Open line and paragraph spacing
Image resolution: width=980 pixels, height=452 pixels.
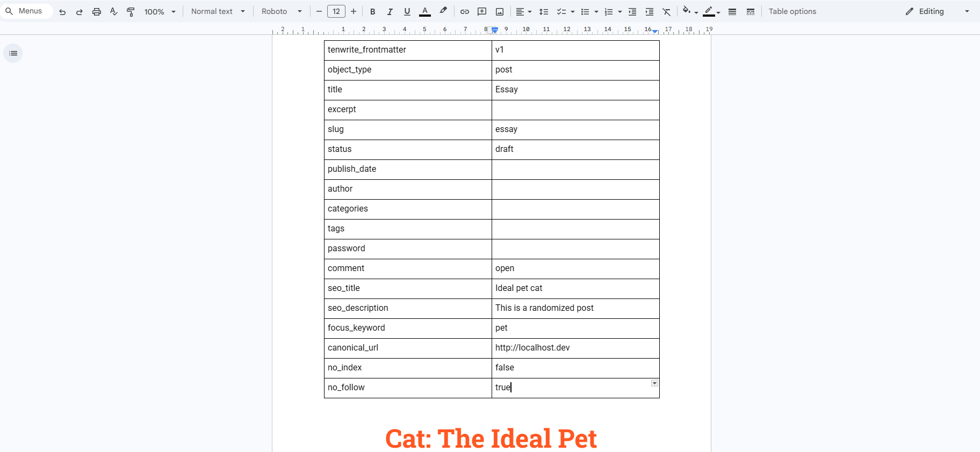544,11
